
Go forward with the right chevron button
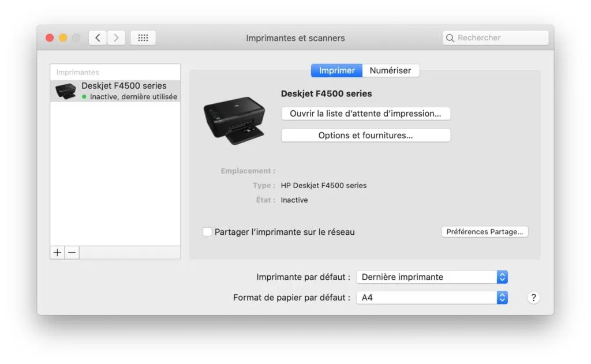pyautogui.click(x=116, y=37)
